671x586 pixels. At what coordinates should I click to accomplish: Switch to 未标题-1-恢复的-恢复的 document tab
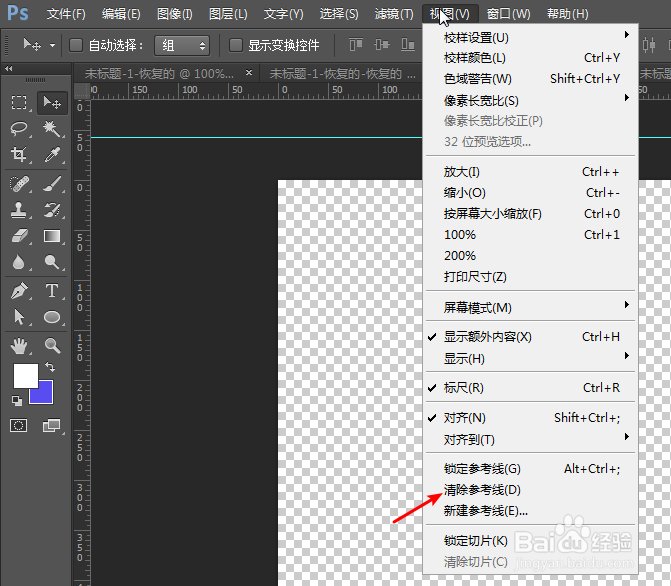(341, 74)
